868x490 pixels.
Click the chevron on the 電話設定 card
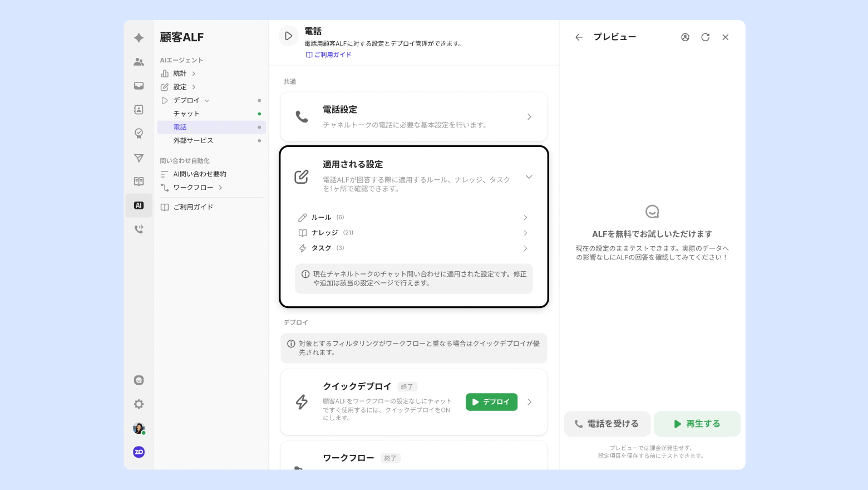529,117
